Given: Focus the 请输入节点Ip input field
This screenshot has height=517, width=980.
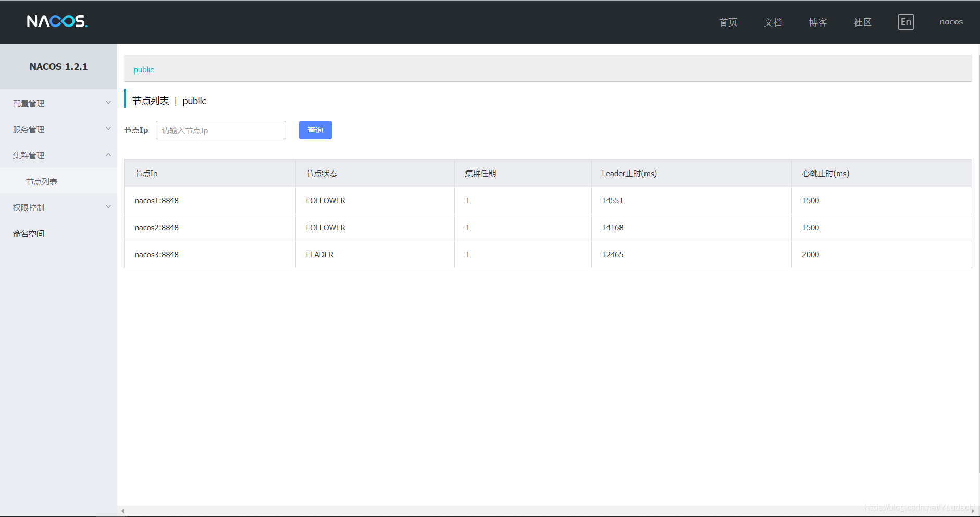Looking at the screenshot, I should click(x=221, y=130).
